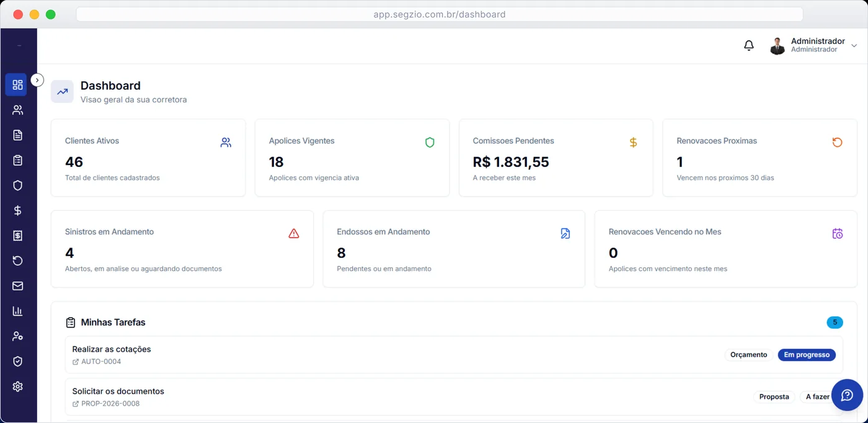The height and width of the screenshot is (423, 868).
Task: Open the AUTO-0004 reference link
Action: (101, 362)
